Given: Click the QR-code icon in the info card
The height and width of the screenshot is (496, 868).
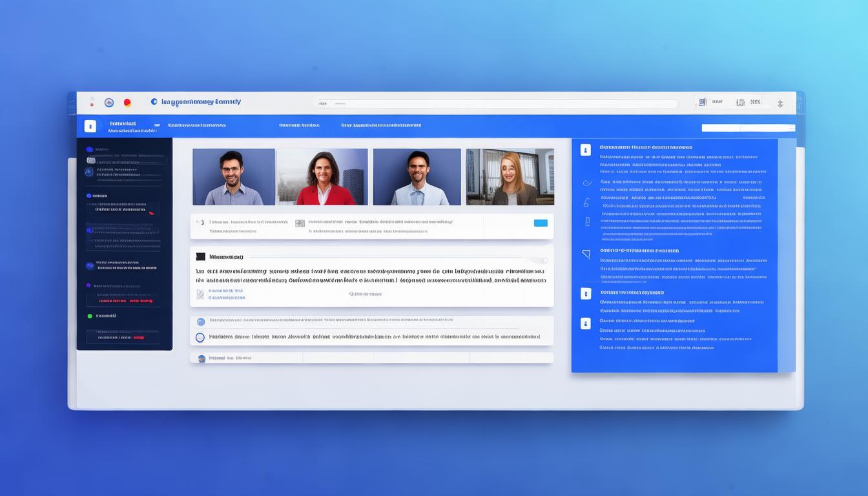Looking at the screenshot, I should [300, 223].
